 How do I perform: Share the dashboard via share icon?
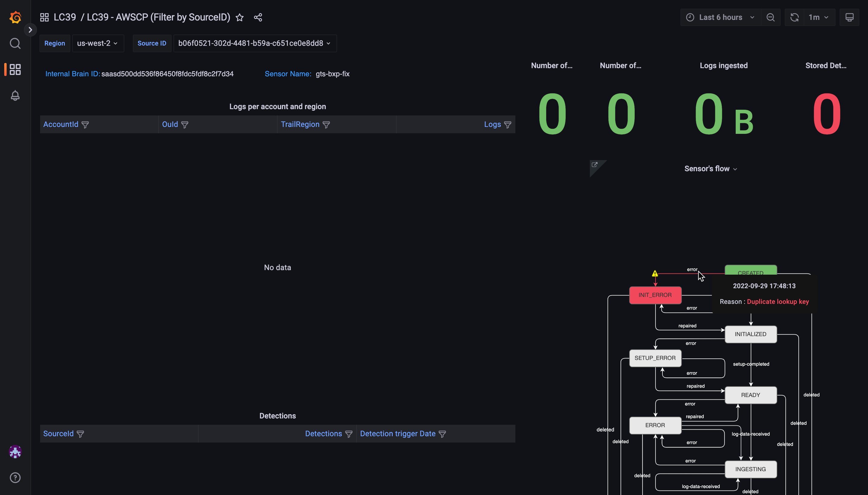point(258,17)
